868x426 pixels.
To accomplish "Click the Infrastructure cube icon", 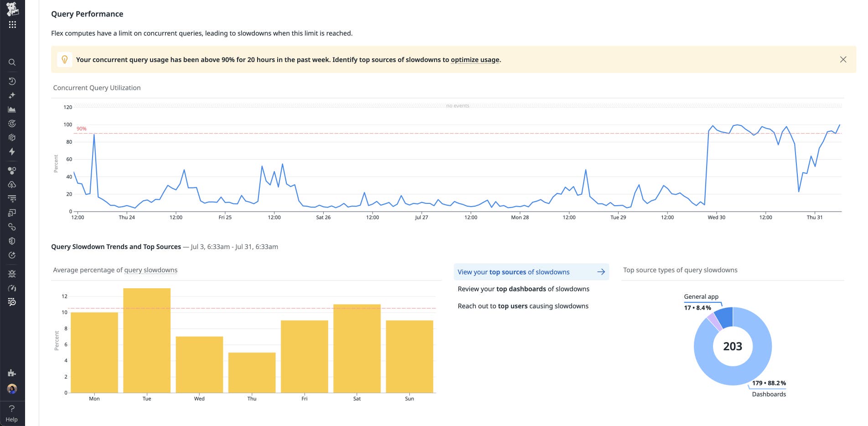I will pos(12,137).
